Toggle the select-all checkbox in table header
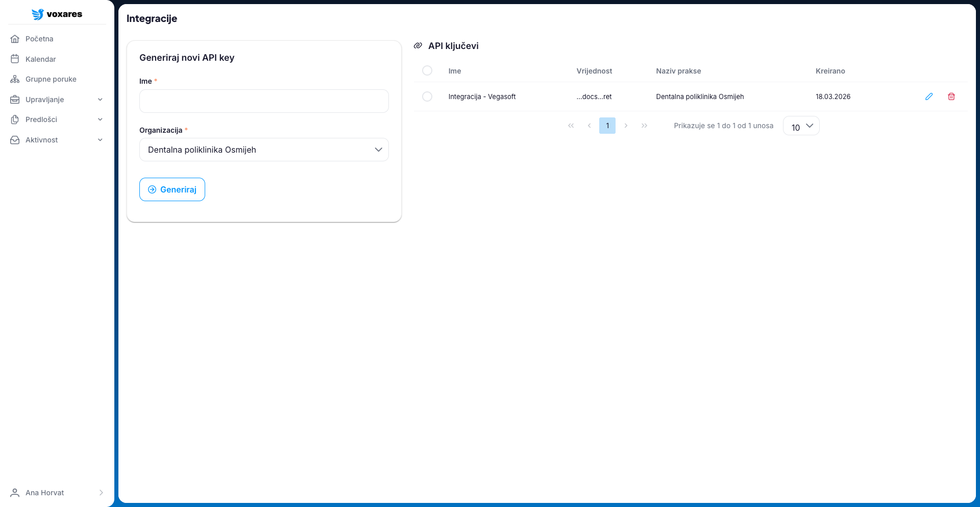The width and height of the screenshot is (980, 507). click(427, 70)
